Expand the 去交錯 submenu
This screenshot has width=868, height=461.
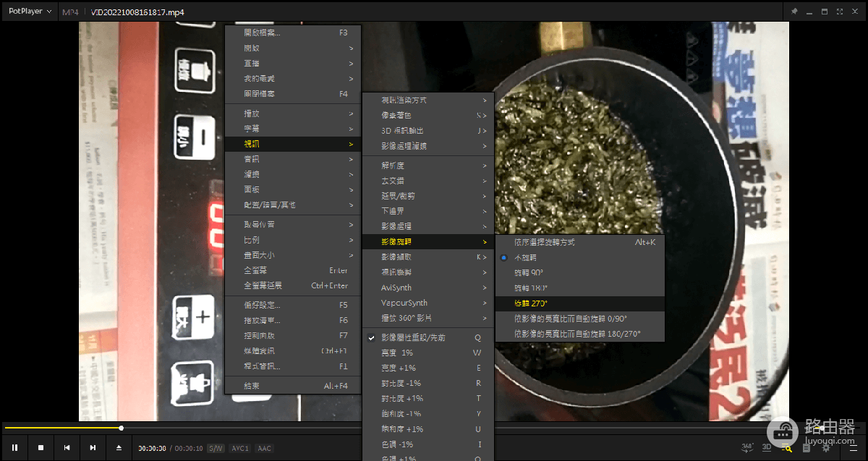427,181
